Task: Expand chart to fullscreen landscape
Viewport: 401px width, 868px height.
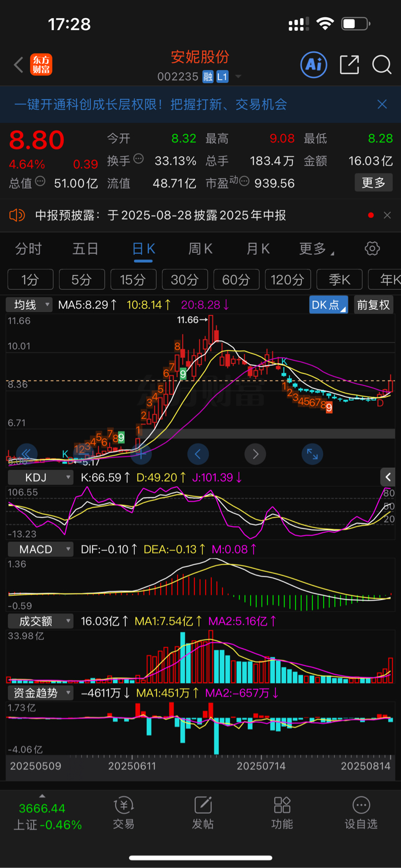Action: [x=312, y=454]
